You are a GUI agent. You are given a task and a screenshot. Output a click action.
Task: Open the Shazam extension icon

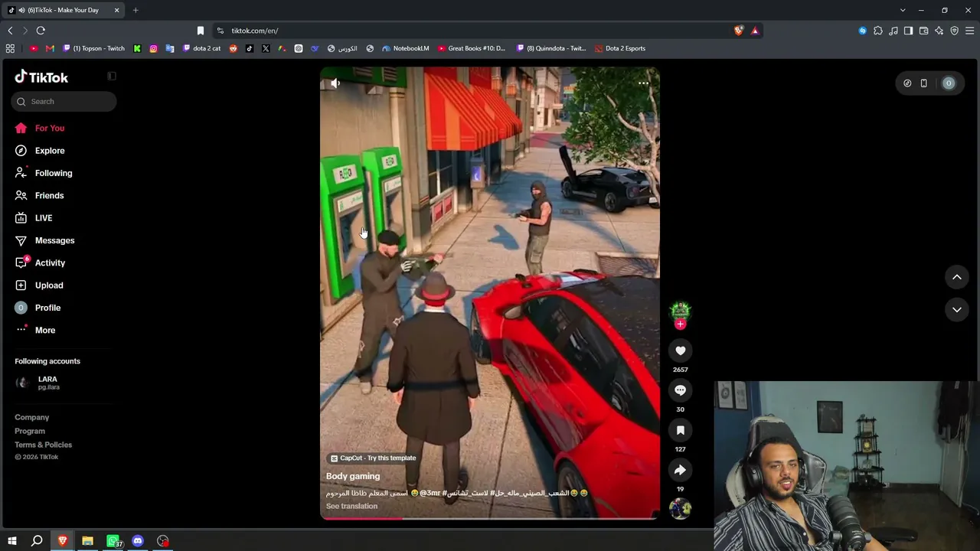point(862,31)
